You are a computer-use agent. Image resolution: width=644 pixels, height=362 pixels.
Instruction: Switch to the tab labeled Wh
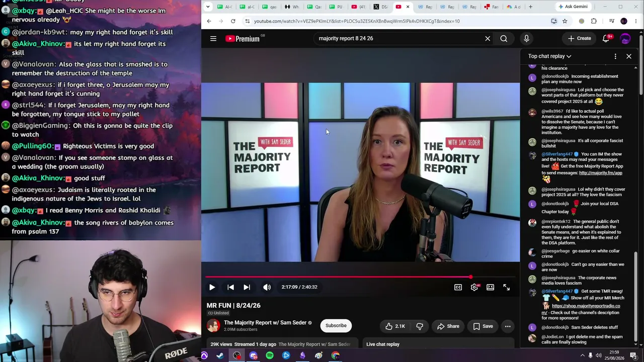(292, 7)
